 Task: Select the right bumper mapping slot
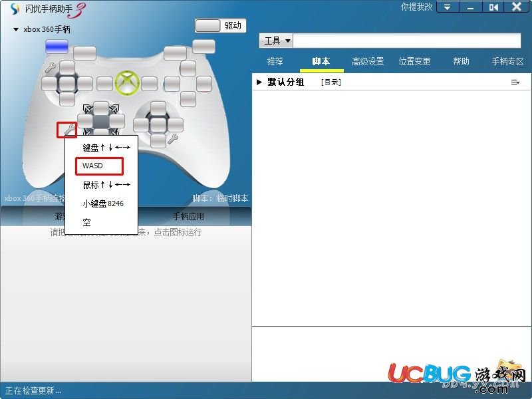click(x=175, y=53)
